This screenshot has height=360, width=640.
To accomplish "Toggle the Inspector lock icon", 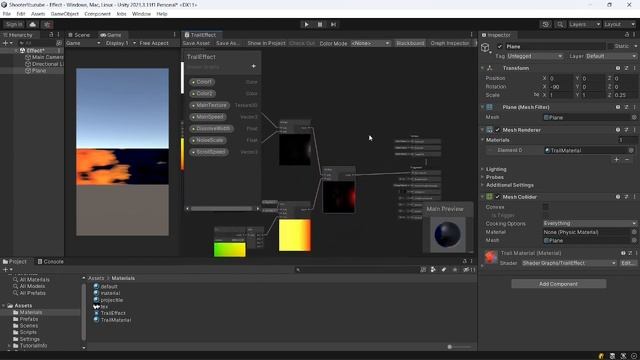I will (x=627, y=35).
